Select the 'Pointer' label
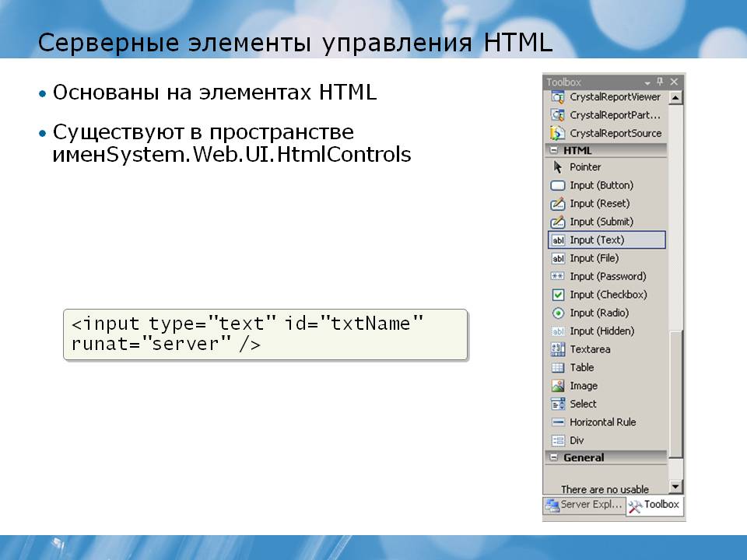 (585, 167)
